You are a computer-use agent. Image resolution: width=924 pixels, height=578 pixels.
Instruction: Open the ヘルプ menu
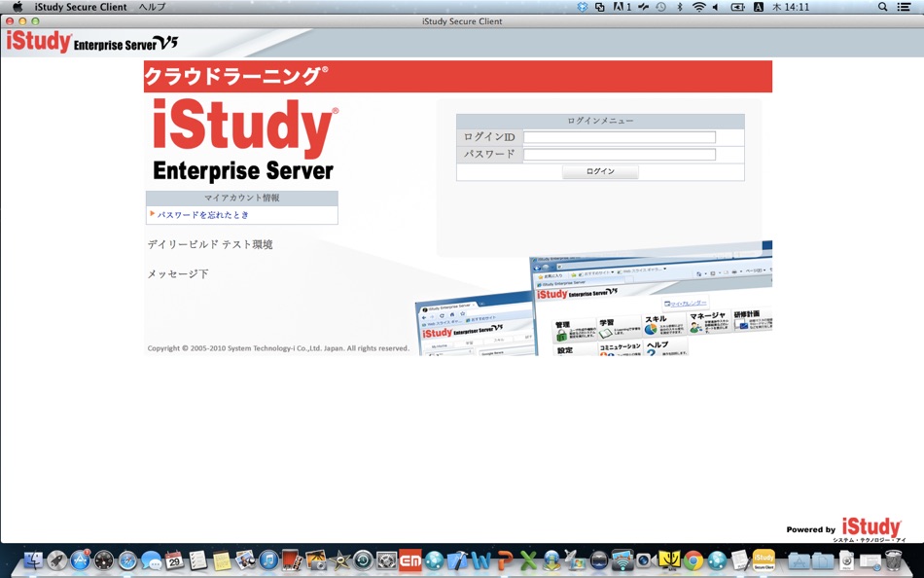coord(152,7)
